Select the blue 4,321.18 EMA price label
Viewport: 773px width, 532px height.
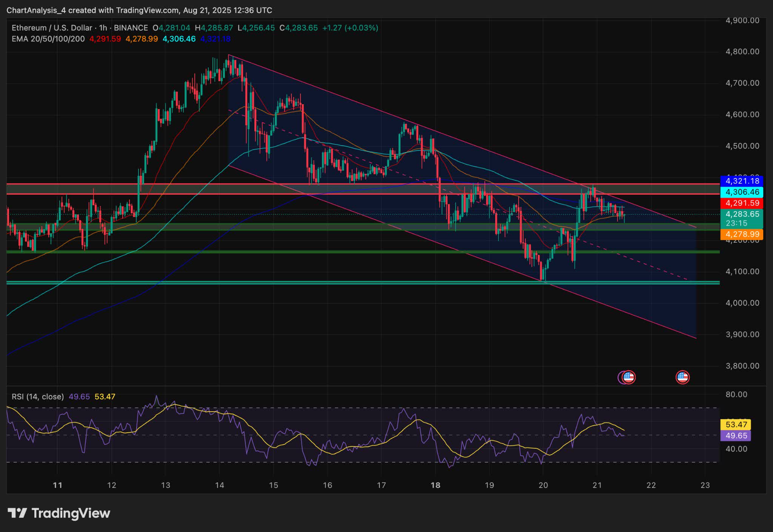click(x=742, y=181)
